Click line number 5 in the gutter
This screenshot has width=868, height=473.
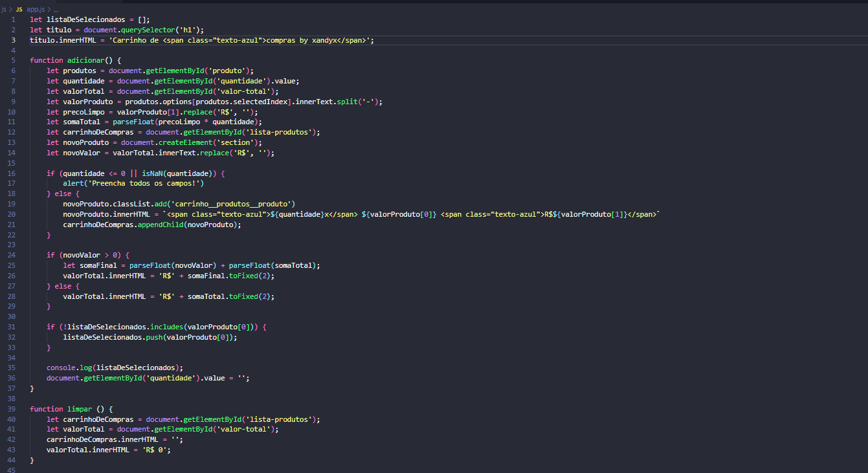(x=13, y=60)
